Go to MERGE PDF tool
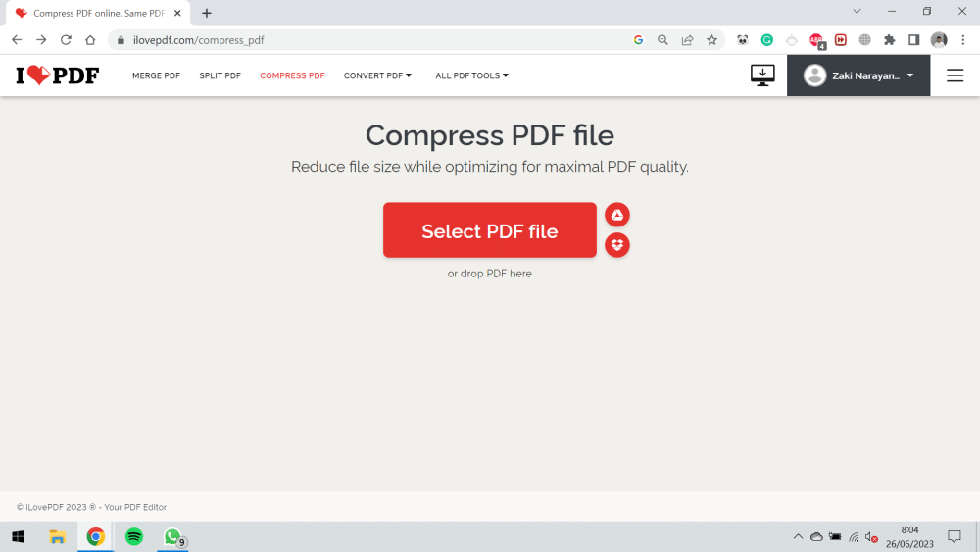Viewport: 980px width, 552px height. tap(156, 75)
